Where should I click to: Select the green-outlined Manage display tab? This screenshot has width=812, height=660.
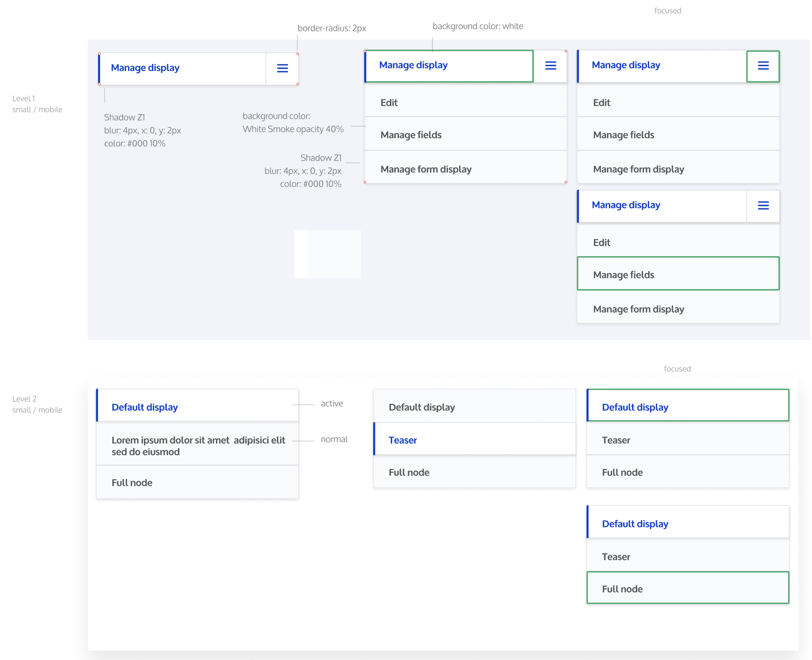click(x=449, y=66)
